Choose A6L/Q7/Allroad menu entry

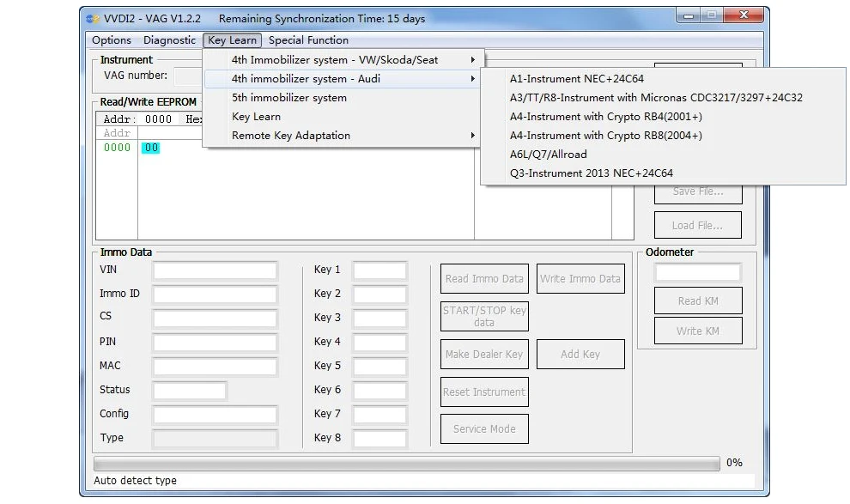pyautogui.click(x=548, y=155)
